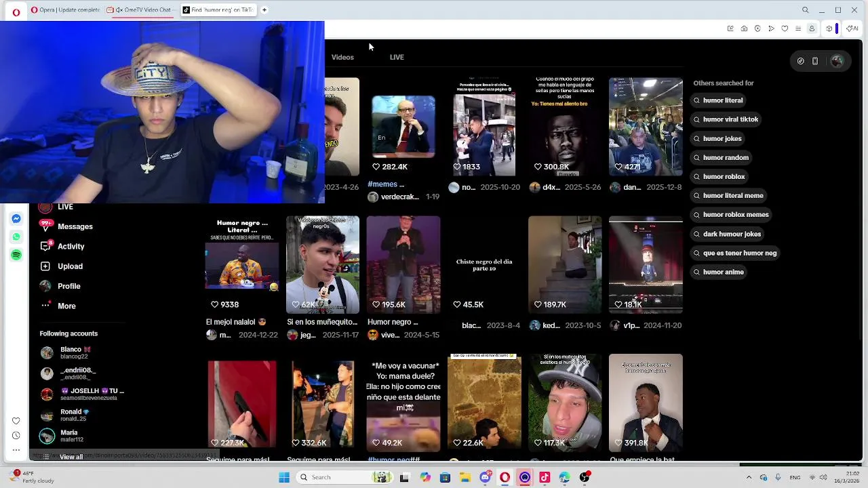Image resolution: width=868 pixels, height=488 pixels.
Task: Open Me voy a vacunar video thumbnail
Action: tap(403, 403)
